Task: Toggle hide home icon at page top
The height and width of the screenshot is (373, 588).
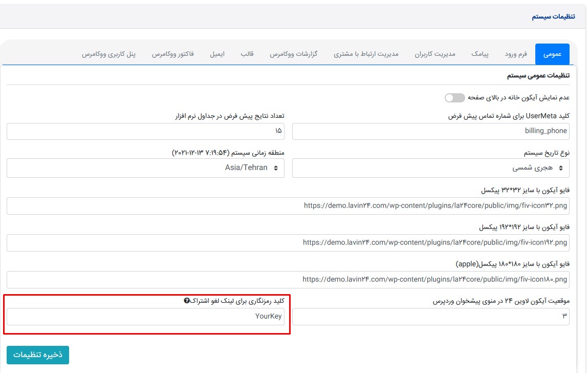Action: point(454,97)
